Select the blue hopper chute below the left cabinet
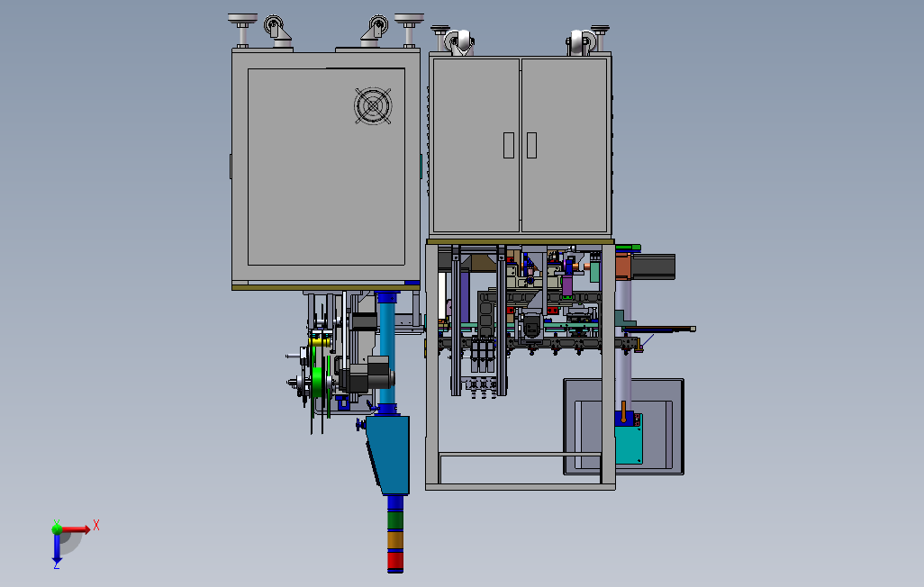The height and width of the screenshot is (587, 924). pos(389,454)
